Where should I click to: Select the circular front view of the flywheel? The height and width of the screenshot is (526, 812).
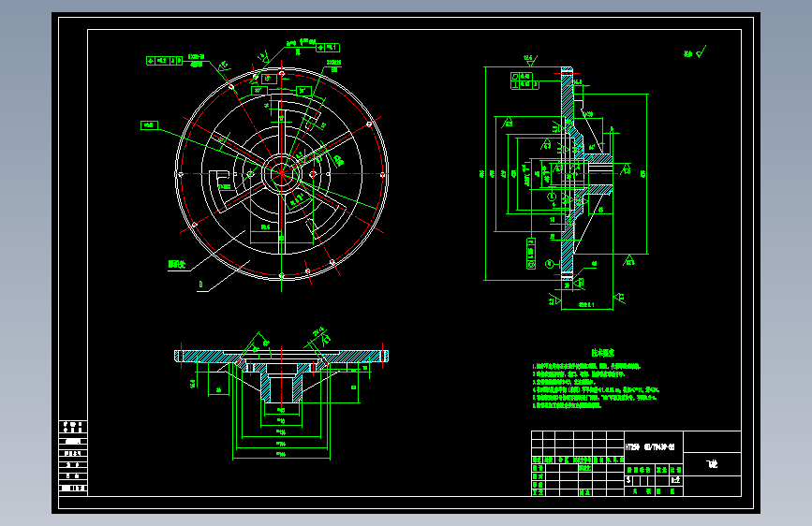coord(282,174)
